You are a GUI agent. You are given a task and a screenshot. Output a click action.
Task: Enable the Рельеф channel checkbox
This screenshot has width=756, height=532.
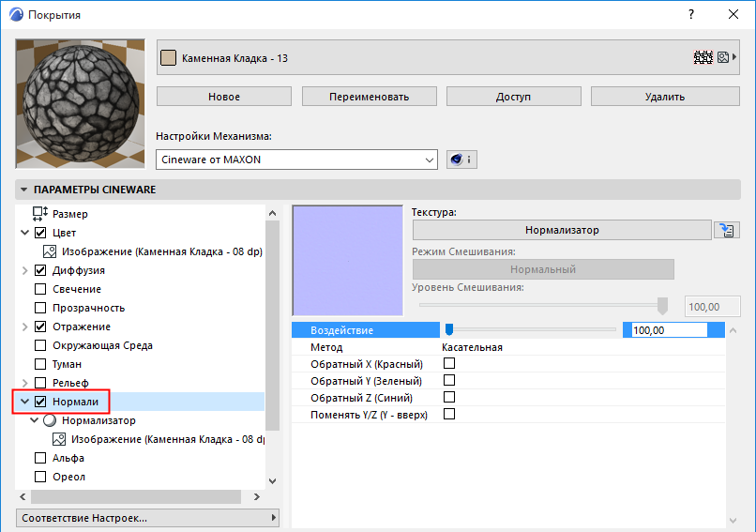coord(40,383)
